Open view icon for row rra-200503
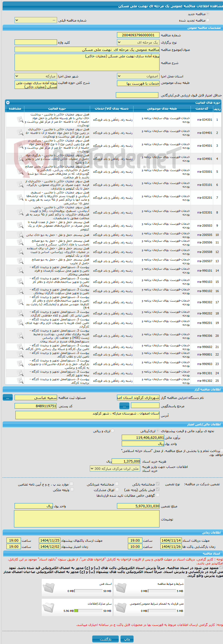 [20, 225]
